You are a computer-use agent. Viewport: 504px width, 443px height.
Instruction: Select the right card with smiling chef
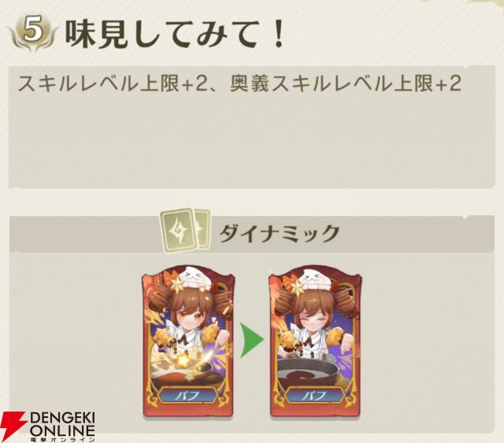click(x=315, y=341)
